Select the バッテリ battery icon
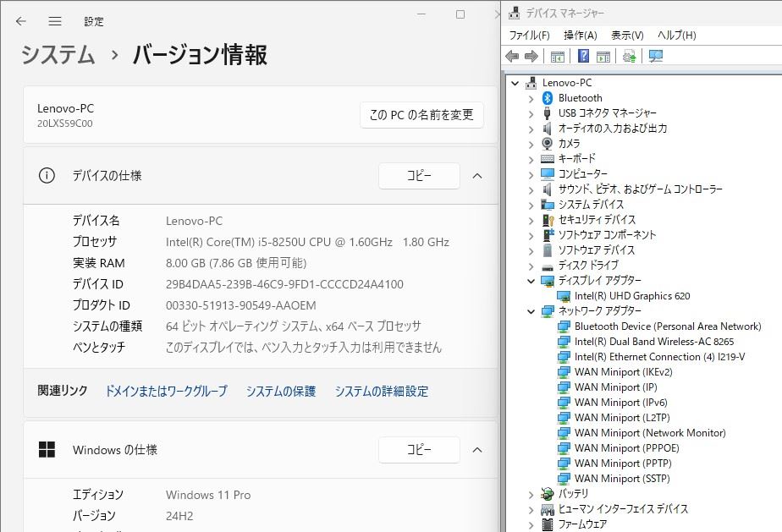 click(x=547, y=494)
